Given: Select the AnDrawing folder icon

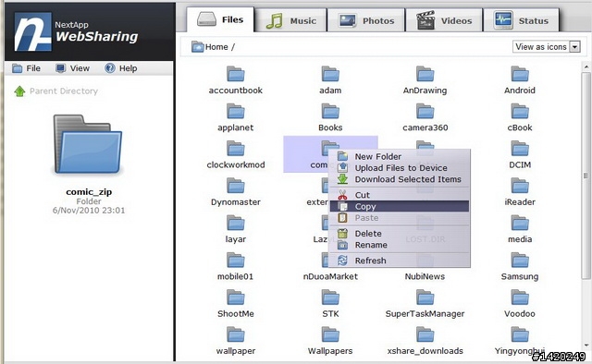Looking at the screenshot, I should click(425, 74).
